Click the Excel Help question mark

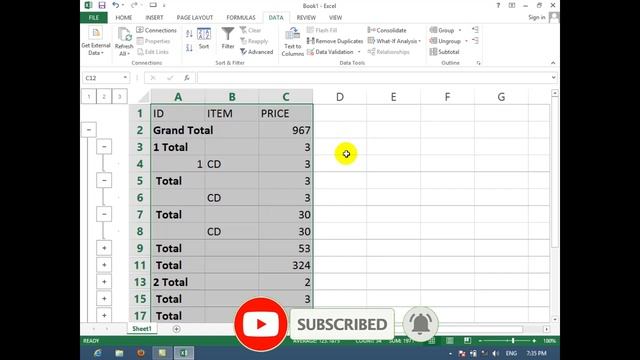(498, 5)
